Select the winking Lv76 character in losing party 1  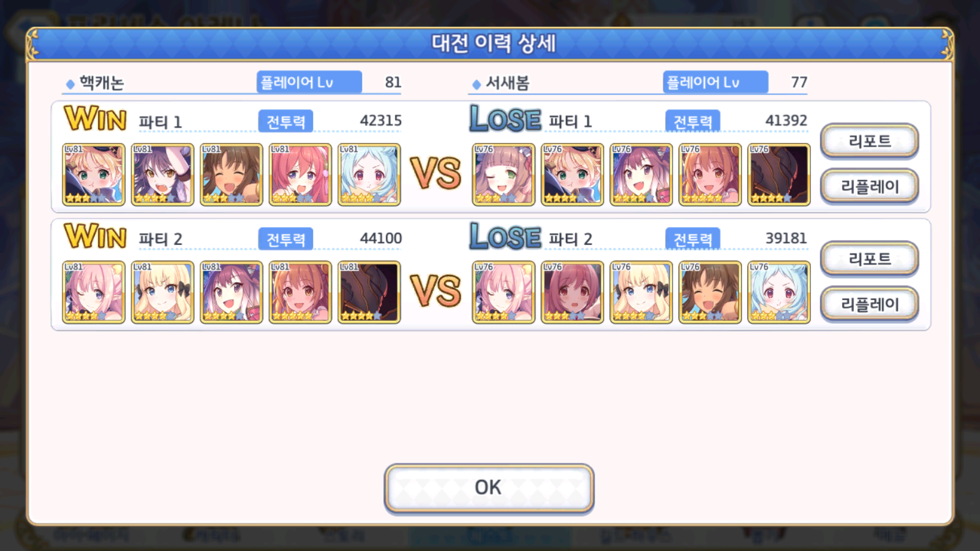point(503,174)
